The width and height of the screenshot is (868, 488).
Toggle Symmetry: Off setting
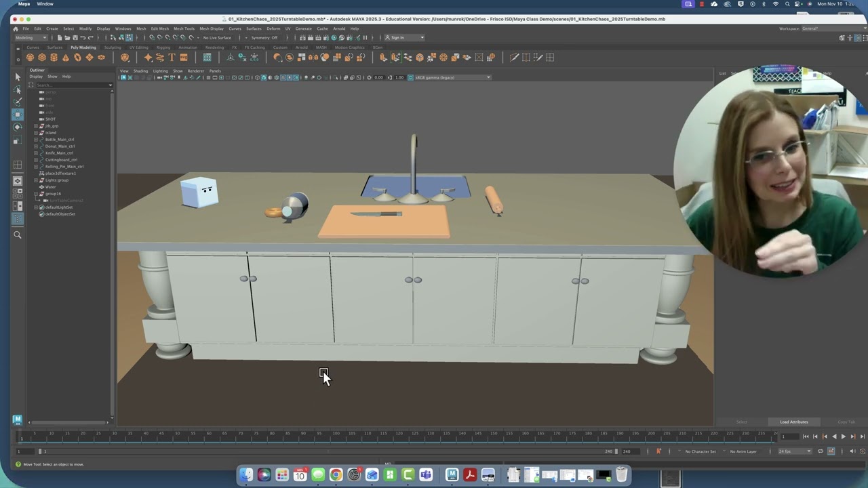[264, 38]
